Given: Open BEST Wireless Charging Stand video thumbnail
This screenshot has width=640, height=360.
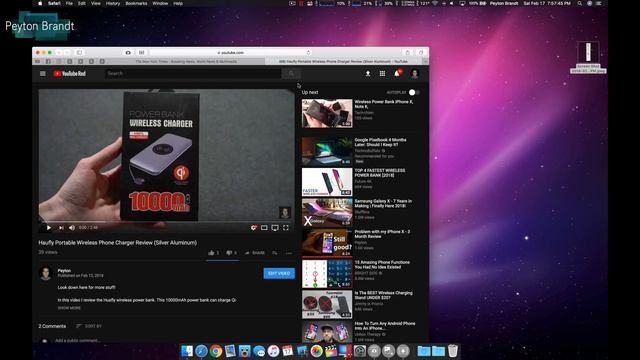Looking at the screenshot, I should (327, 304).
